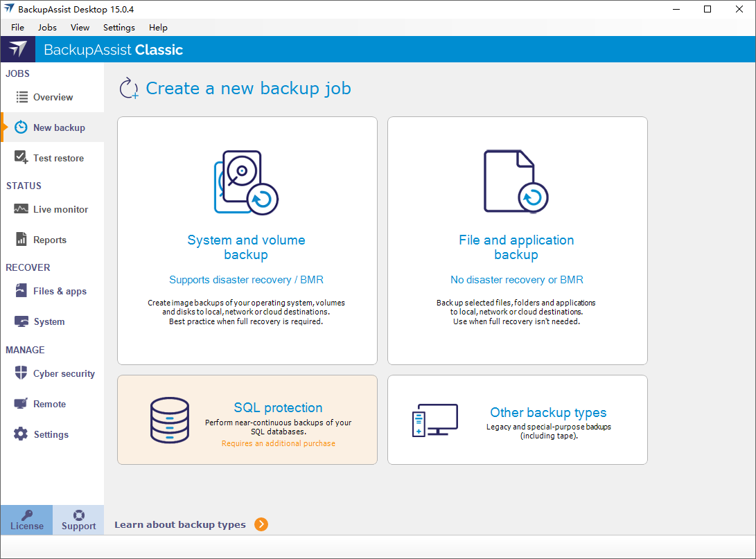Open the Help menu
756x559 pixels.
[158, 28]
